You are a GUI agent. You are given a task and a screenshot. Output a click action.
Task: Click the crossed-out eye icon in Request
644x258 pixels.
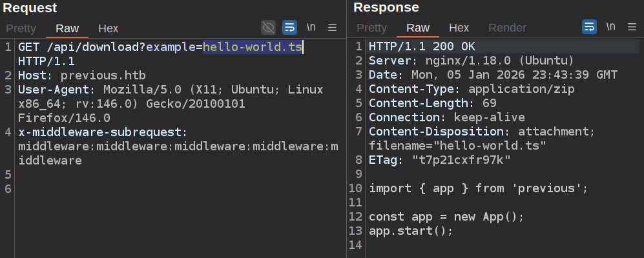coord(268,27)
